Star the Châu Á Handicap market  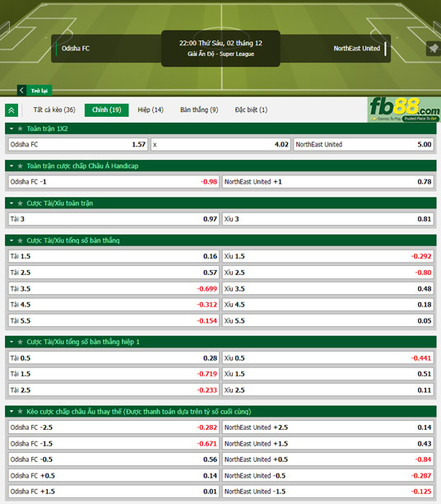(21, 166)
